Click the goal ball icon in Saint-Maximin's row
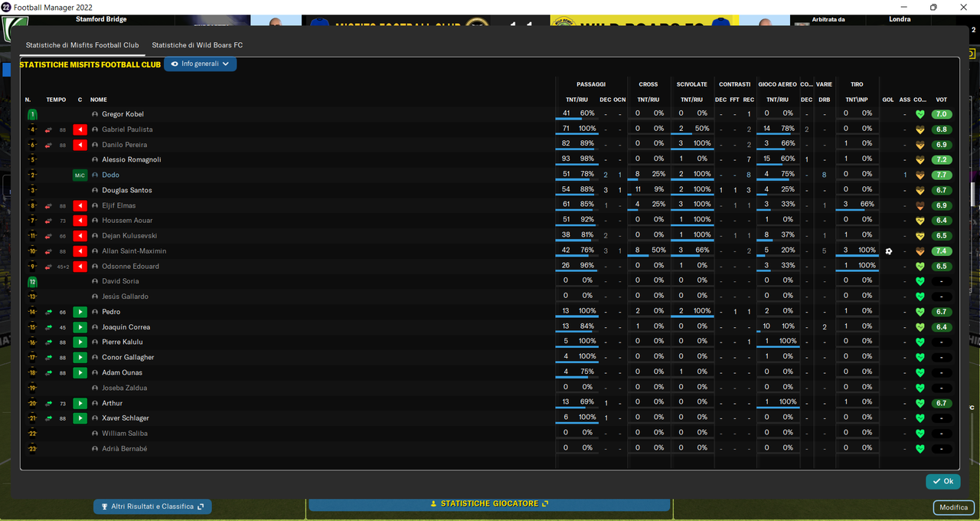This screenshot has width=980, height=521. [x=888, y=251]
